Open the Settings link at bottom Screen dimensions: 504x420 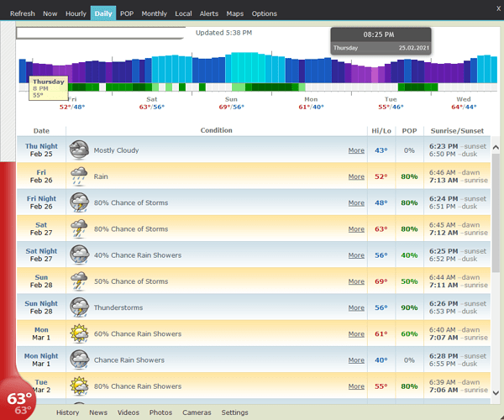[x=234, y=412]
